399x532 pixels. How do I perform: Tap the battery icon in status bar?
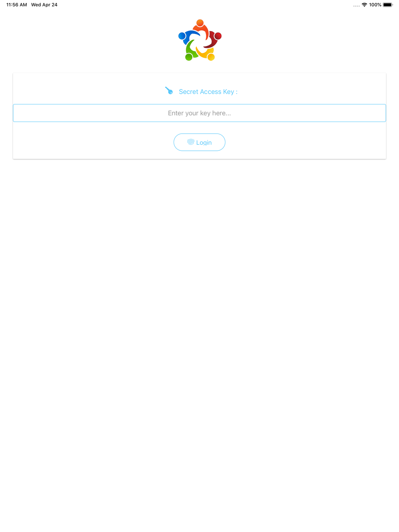[x=388, y=5]
